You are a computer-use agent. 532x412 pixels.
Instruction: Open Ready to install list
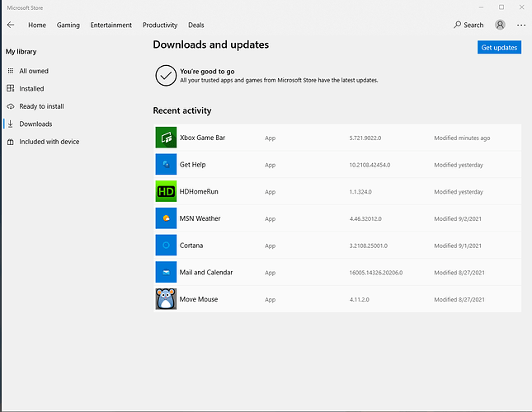click(x=41, y=106)
